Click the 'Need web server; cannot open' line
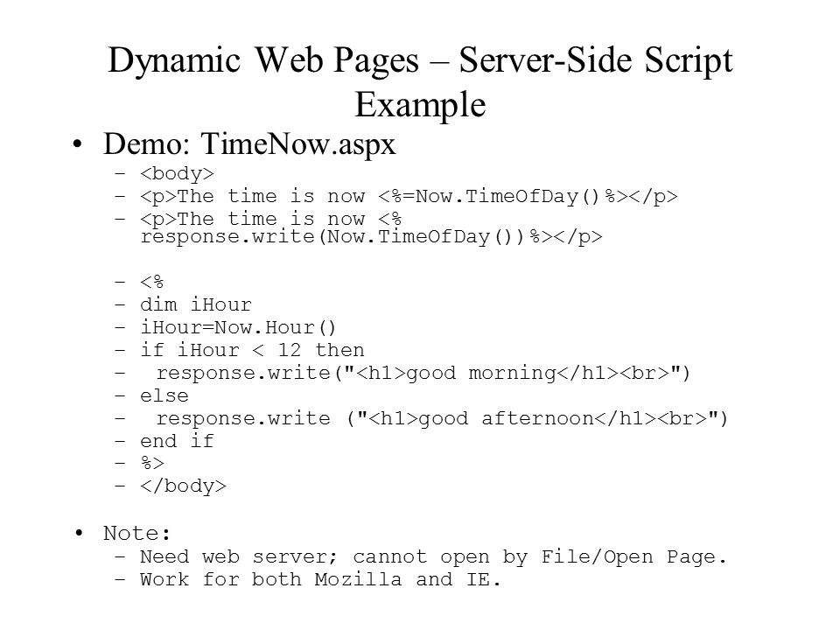The height and width of the screenshot is (630, 840). click(x=433, y=556)
